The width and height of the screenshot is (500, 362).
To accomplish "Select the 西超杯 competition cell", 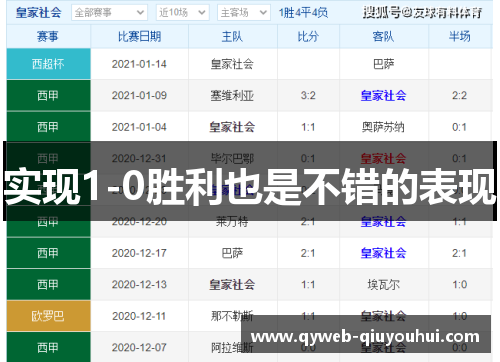I will pos(48,64).
